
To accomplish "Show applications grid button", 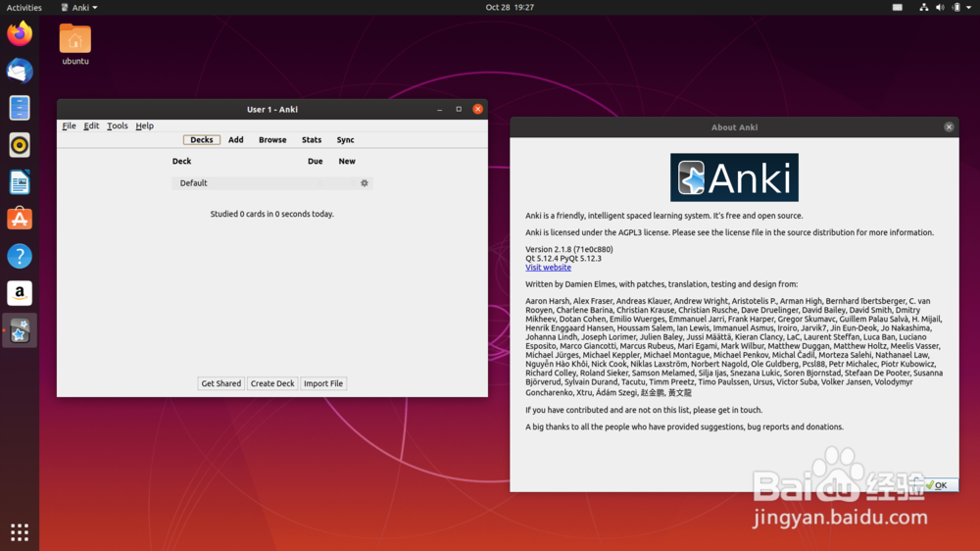I will pos(20,532).
